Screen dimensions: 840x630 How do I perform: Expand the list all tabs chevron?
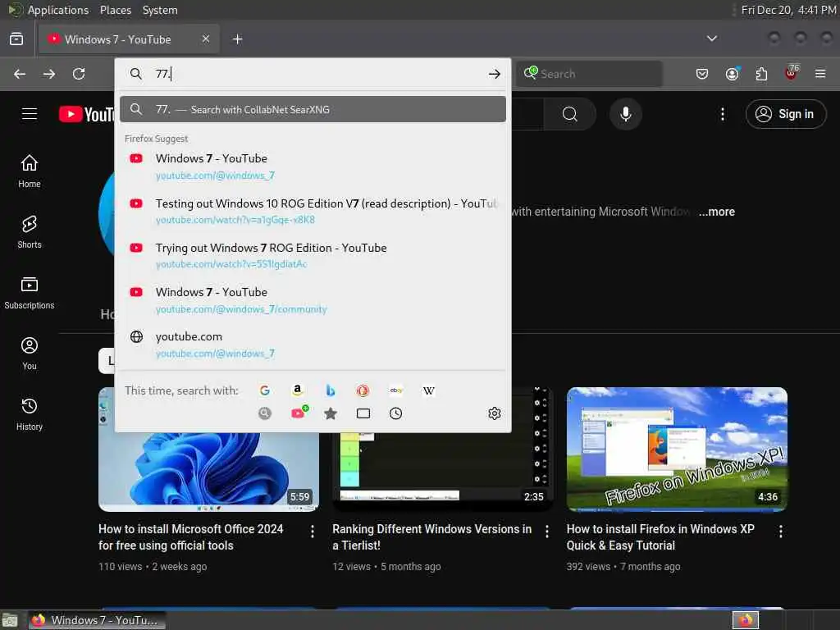click(x=712, y=39)
